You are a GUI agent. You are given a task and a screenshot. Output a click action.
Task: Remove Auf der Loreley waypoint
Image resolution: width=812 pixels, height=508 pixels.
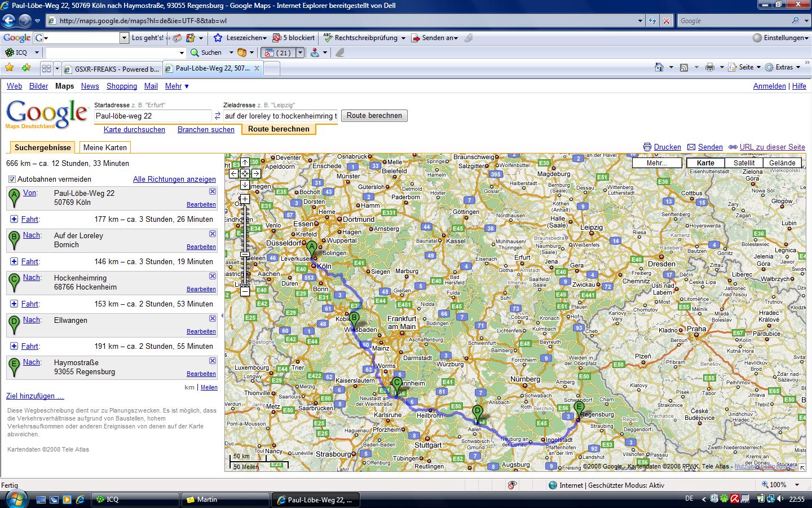(x=213, y=234)
